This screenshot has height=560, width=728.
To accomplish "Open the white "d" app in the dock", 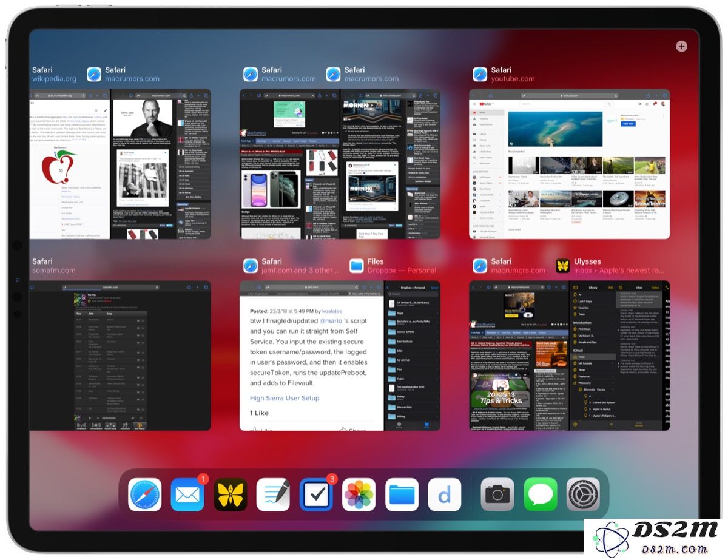I will coord(445,494).
